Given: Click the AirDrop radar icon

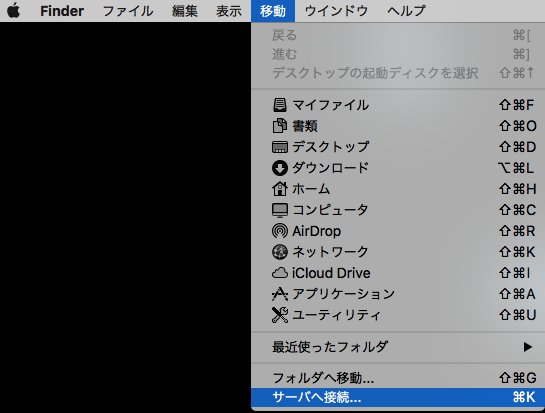Looking at the screenshot, I should (x=280, y=231).
